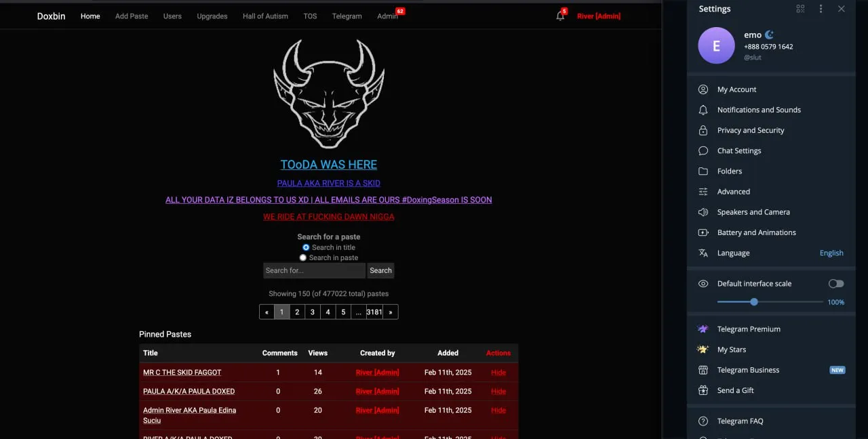The width and height of the screenshot is (868, 439).
Task: Click the "Created by" column header
Action: click(378, 353)
